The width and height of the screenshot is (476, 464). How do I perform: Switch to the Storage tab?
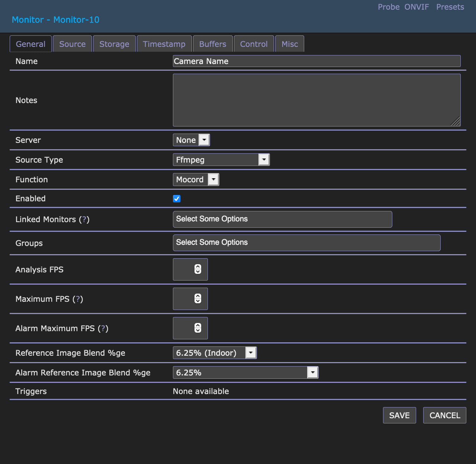[x=114, y=44]
